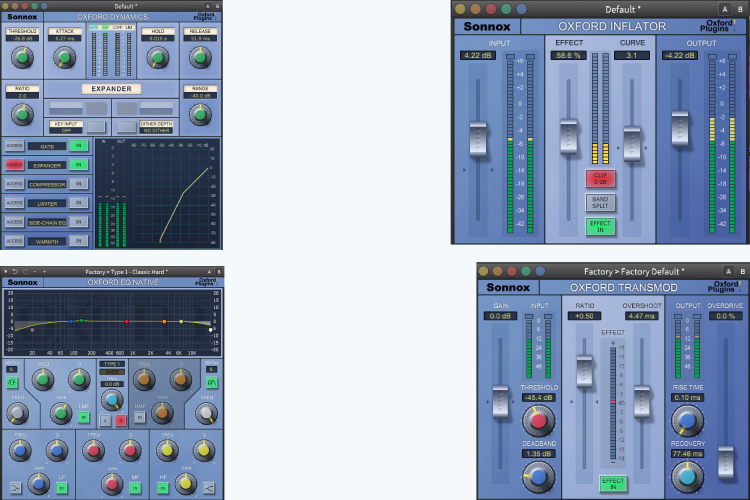750x500 pixels.
Task: Open the Dither Depth selector in Oxford Dynamics
Action: tap(156, 127)
